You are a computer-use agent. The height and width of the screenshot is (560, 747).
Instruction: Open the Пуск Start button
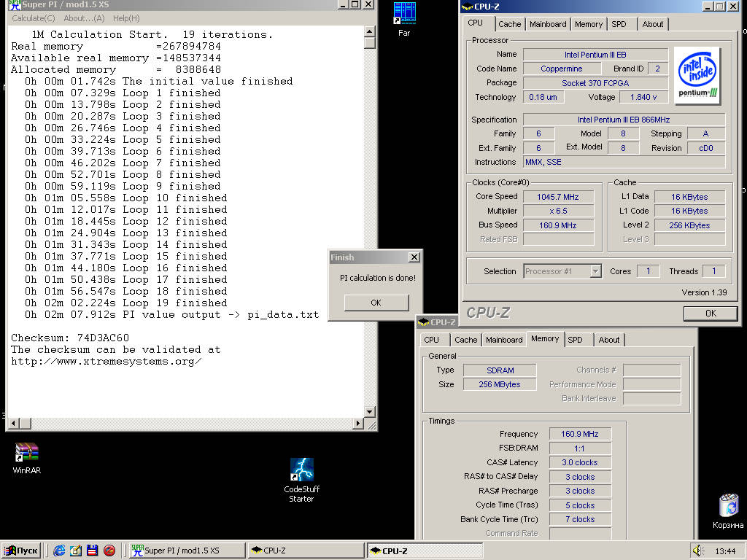21,551
